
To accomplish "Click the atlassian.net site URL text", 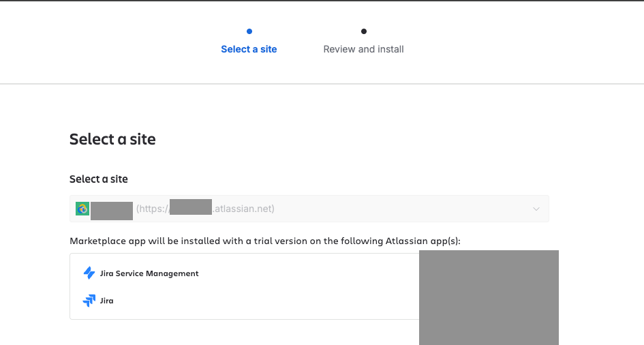I will (x=205, y=209).
